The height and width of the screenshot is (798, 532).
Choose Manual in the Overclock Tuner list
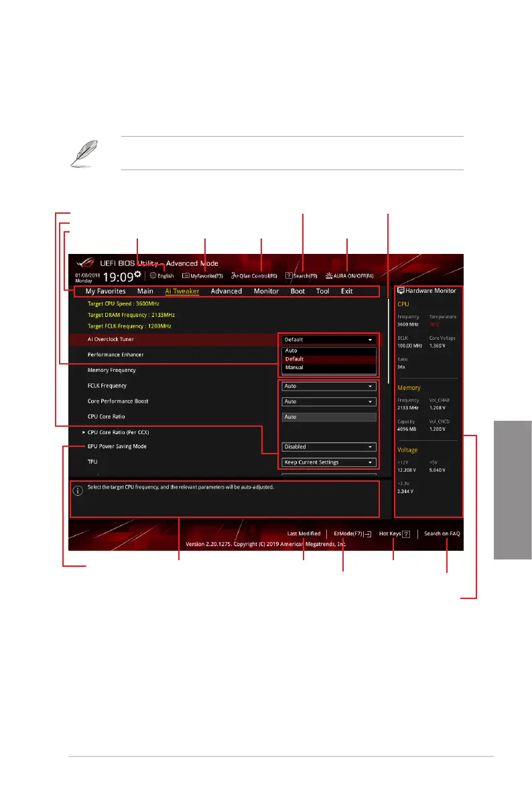[329, 367]
